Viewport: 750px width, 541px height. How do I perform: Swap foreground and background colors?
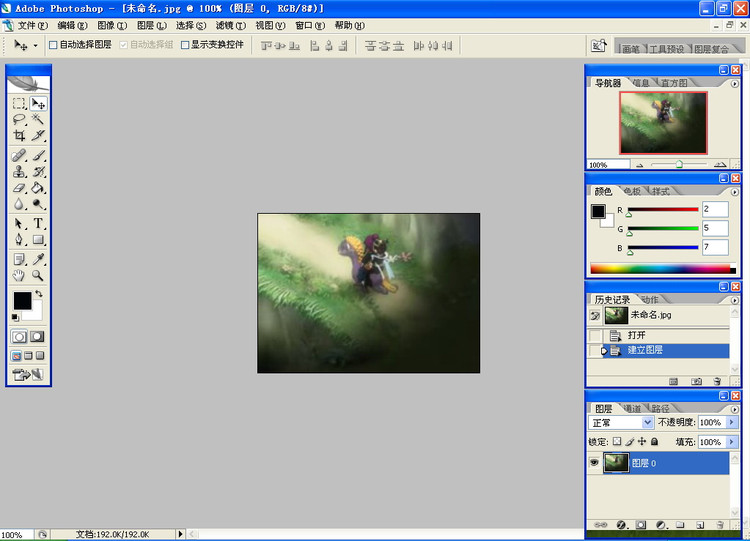pyautogui.click(x=39, y=294)
